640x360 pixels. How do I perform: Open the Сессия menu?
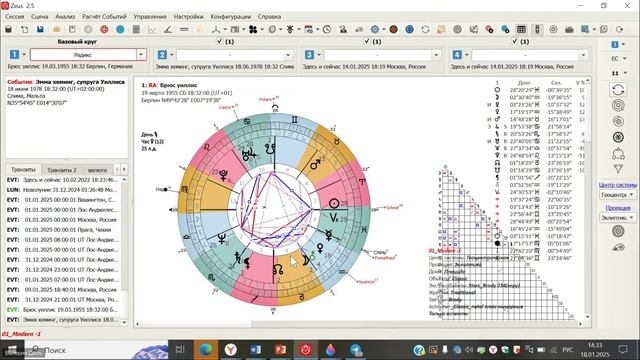click(x=15, y=17)
